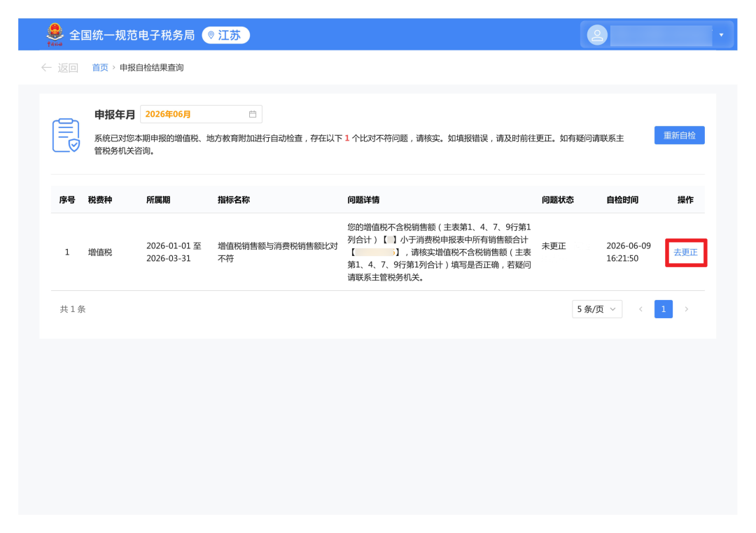Click the national tax emblem logo
The height and width of the screenshot is (533, 756).
[x=55, y=35]
